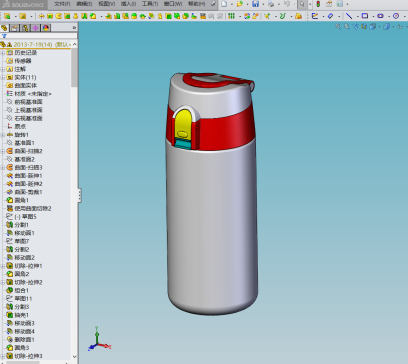
Task: Click the Undo arrow icon
Action: coord(287,4)
